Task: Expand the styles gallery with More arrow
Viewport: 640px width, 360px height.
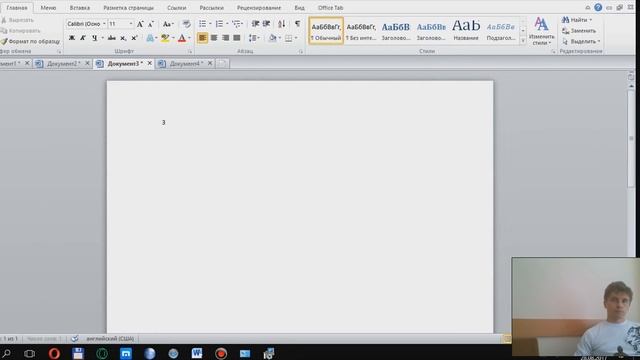Action: (523, 40)
